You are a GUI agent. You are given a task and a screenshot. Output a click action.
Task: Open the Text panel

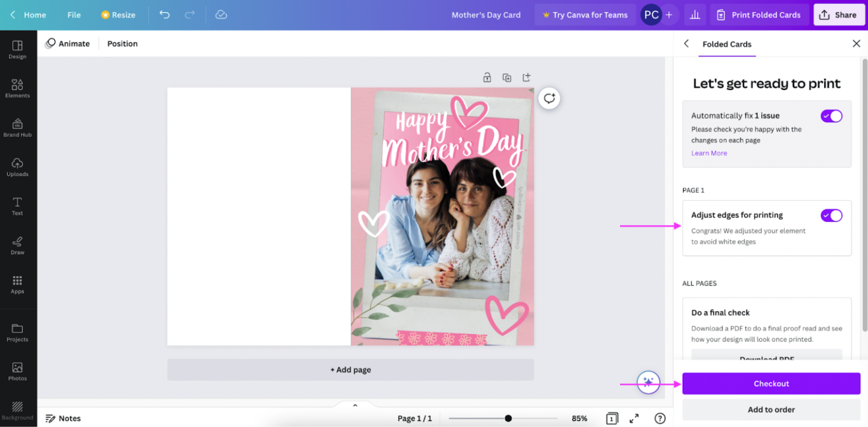(x=17, y=206)
